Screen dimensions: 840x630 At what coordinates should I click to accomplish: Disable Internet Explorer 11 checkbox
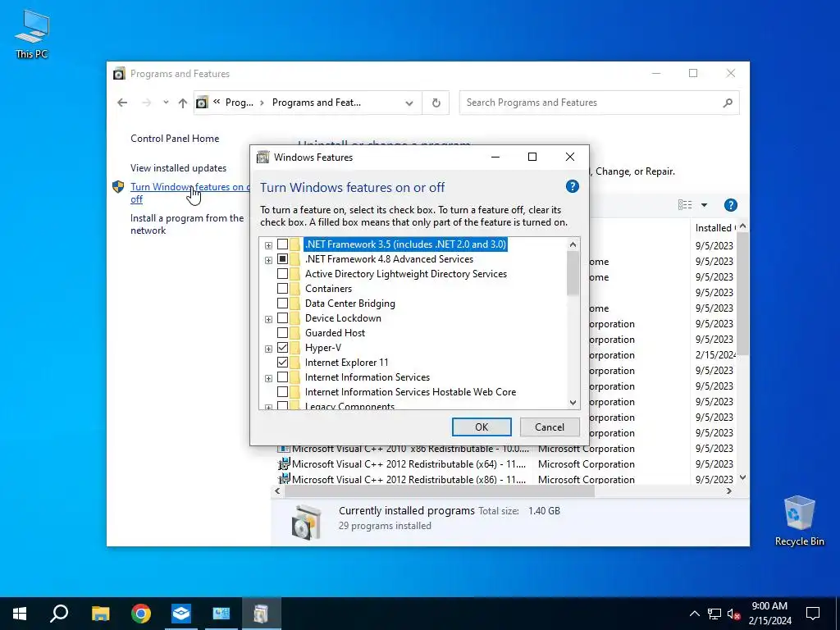pyautogui.click(x=282, y=362)
